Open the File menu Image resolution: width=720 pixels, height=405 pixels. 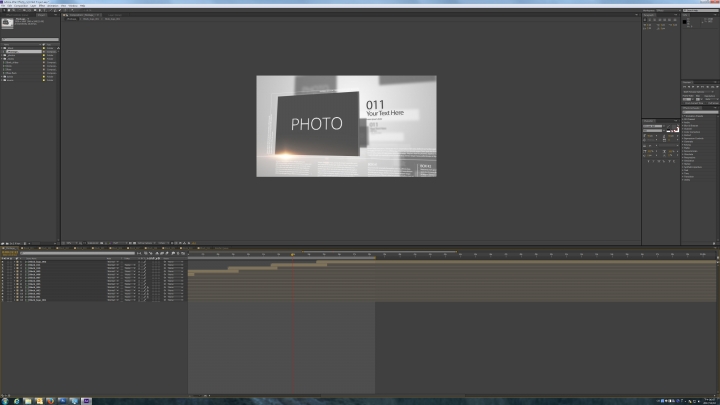[x=4, y=6]
